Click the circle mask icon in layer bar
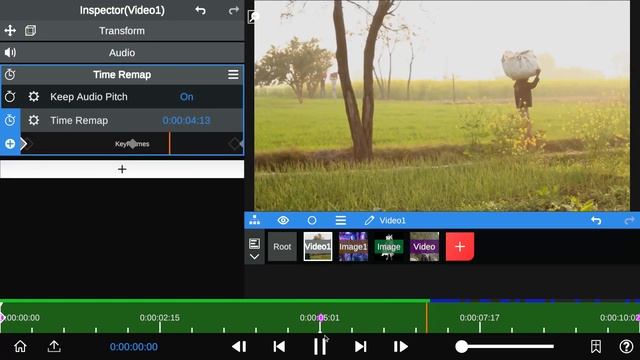640x360 pixels. pyautogui.click(x=312, y=220)
